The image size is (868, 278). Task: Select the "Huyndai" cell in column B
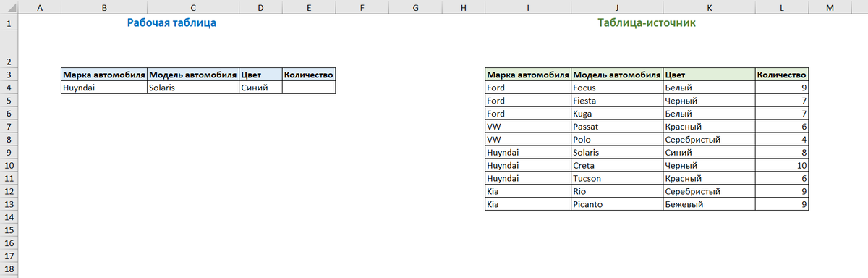(104, 88)
